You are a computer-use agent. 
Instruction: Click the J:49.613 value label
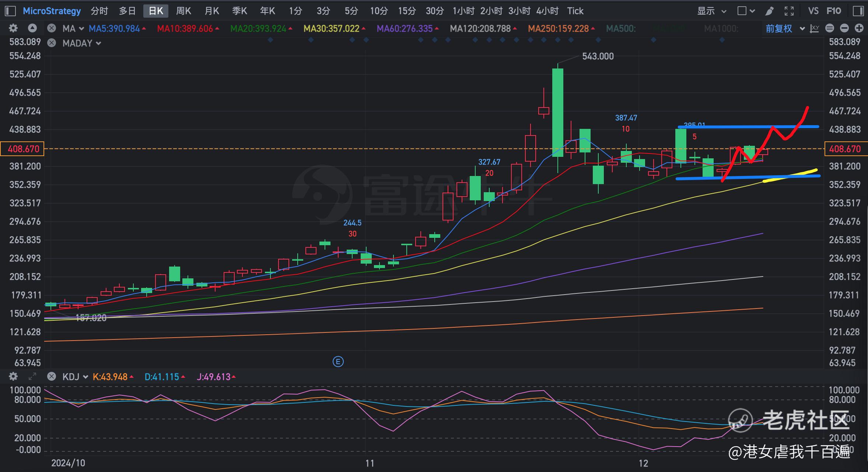[x=216, y=377]
